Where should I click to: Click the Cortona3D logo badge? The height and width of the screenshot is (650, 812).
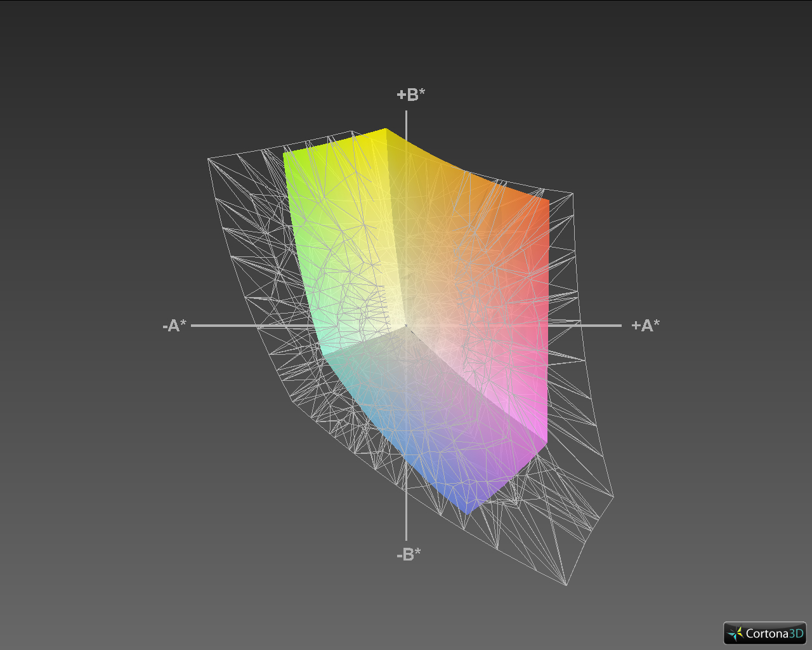pos(764,633)
